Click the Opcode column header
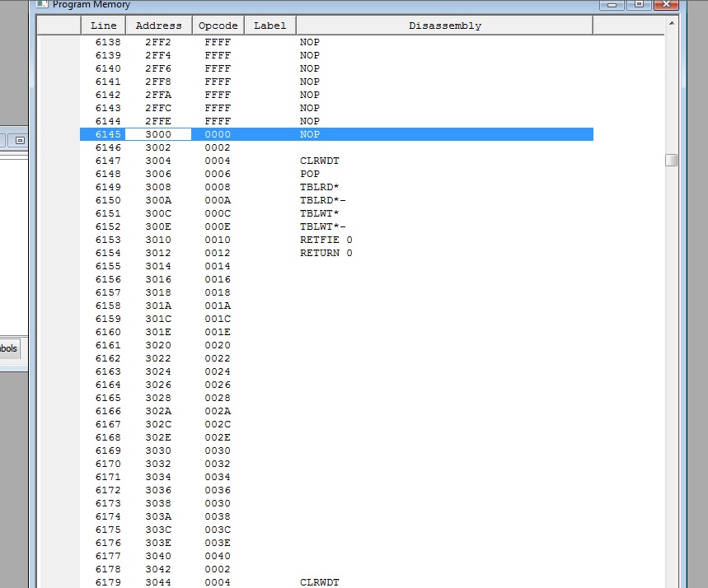This screenshot has width=708, height=588. tap(218, 26)
